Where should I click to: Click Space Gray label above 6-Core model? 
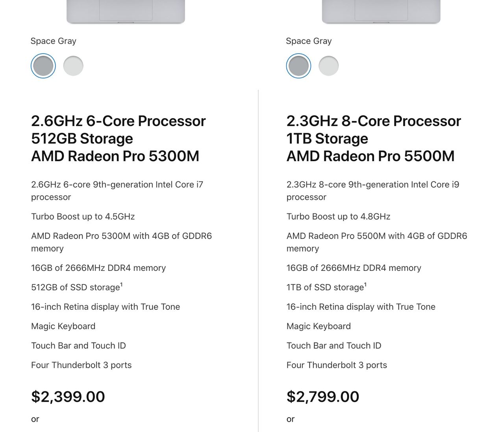(x=54, y=41)
